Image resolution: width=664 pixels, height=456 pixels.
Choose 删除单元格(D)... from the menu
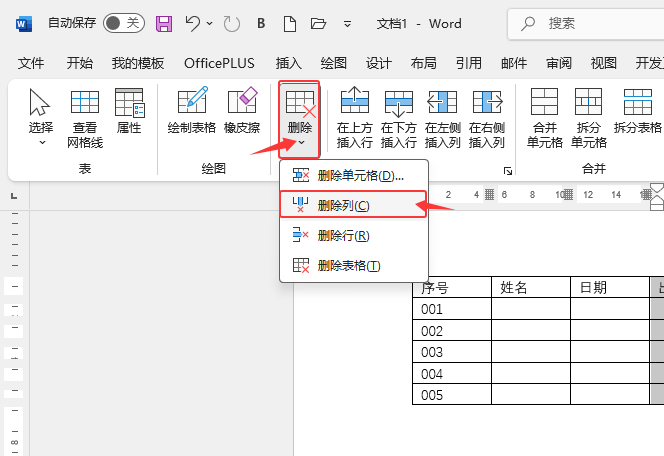(354, 176)
